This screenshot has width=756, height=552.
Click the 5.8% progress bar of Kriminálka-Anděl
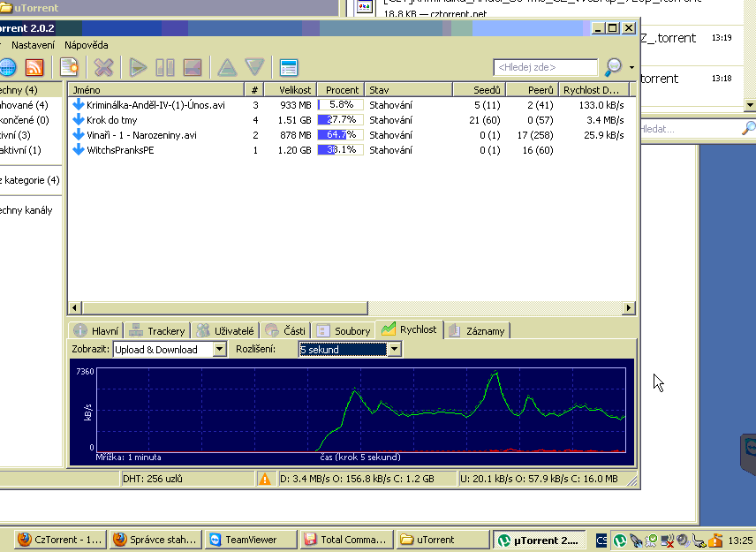click(340, 104)
